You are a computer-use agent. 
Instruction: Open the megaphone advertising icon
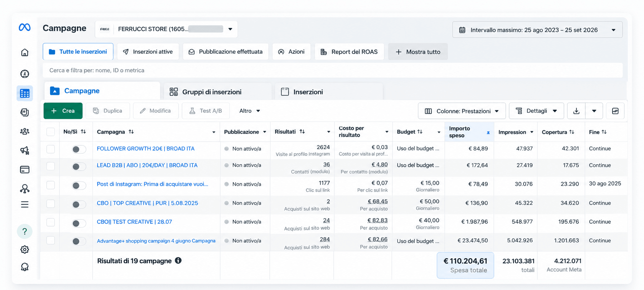[x=25, y=150]
